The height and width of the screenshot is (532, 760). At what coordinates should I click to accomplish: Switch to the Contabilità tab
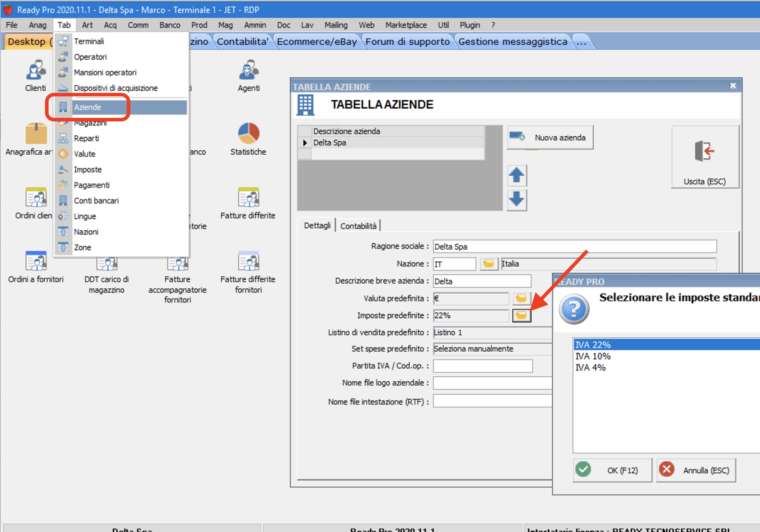pyautogui.click(x=358, y=226)
